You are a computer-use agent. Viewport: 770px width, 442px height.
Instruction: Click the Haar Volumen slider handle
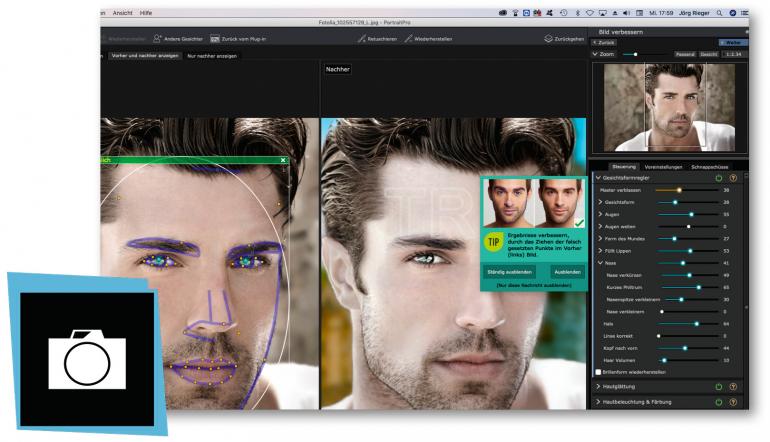(x=664, y=360)
